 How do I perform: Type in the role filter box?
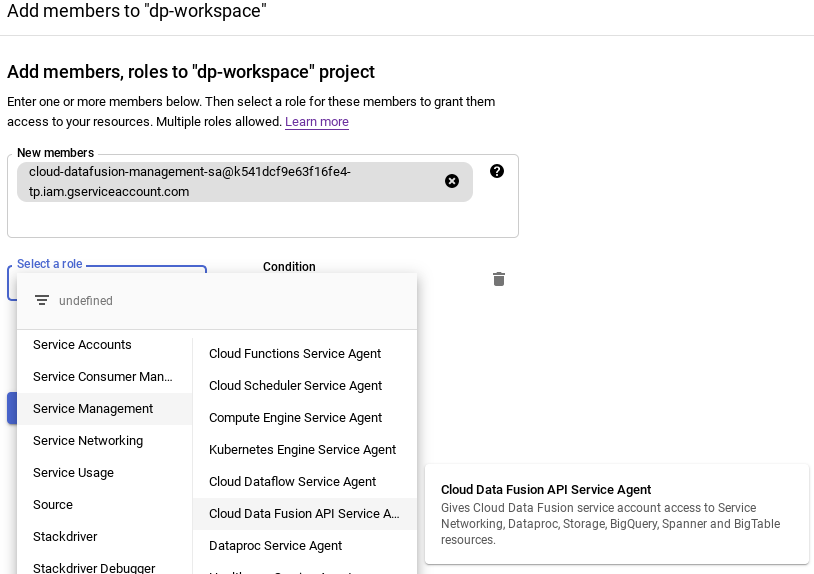(230, 301)
